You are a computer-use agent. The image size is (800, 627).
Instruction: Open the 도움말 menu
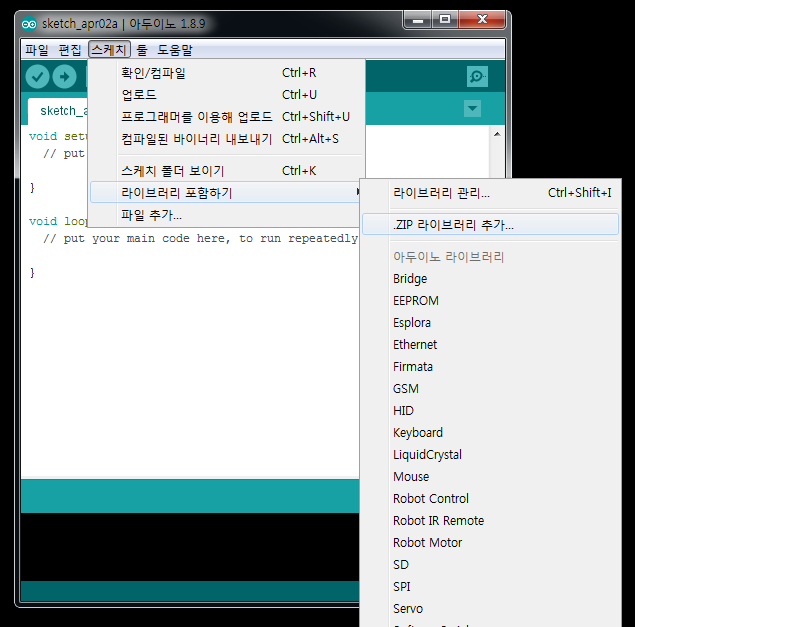click(174, 50)
